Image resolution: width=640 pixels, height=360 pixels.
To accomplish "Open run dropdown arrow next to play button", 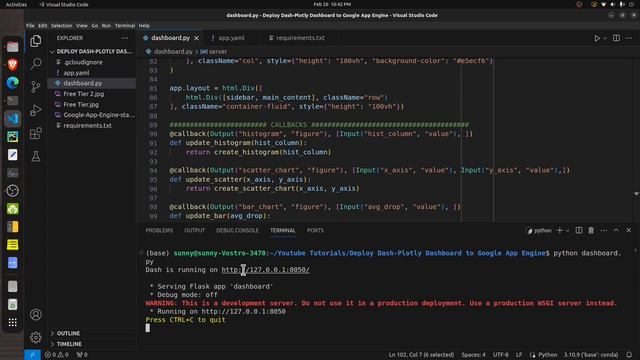I will 605,38.
